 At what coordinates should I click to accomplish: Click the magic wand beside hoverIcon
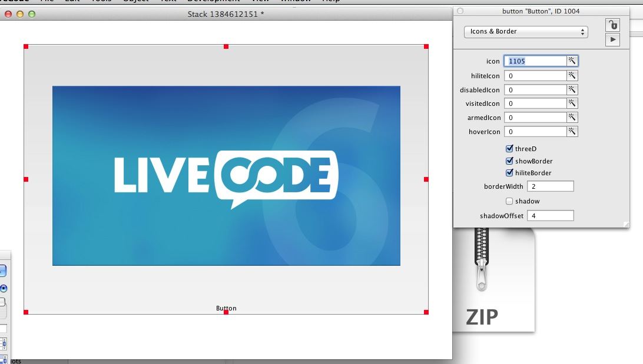572,132
